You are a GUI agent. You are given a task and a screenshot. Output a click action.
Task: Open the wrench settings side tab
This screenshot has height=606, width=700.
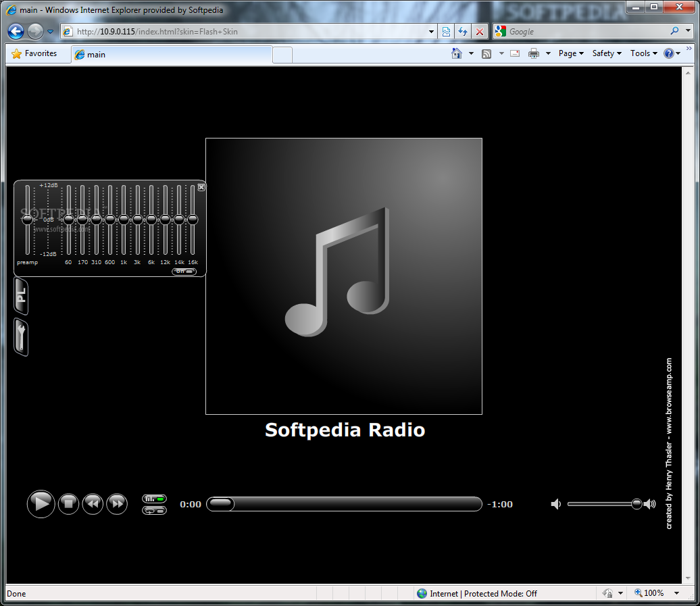point(21,337)
